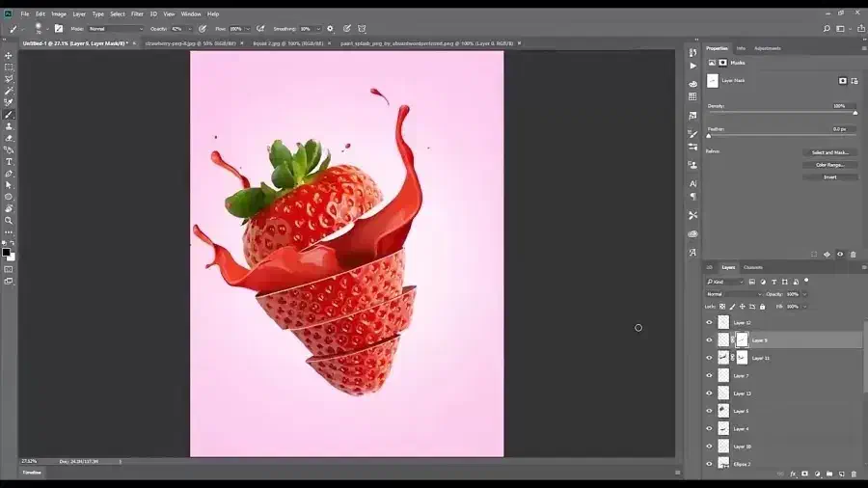
Task: Click the foreground color swatch
Action: point(6,253)
